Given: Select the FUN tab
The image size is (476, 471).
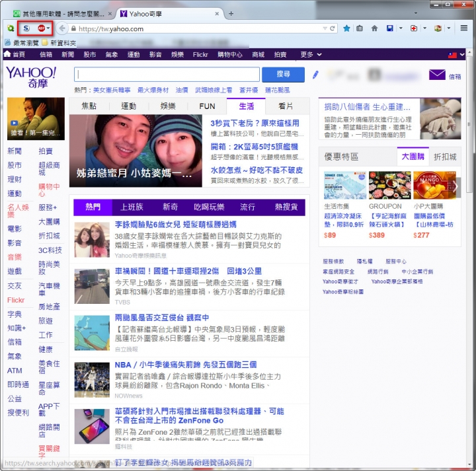Looking at the screenshot, I should click(x=207, y=106).
